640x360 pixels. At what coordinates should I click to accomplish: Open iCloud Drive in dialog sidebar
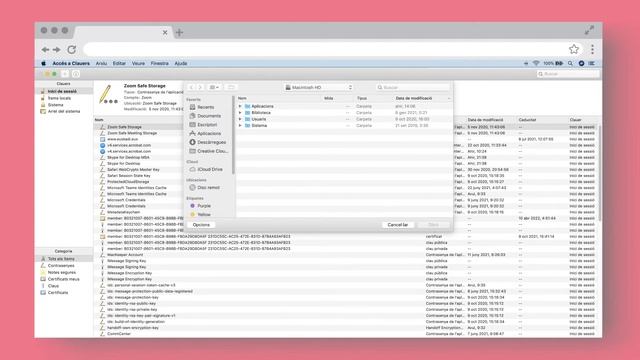coord(209,169)
